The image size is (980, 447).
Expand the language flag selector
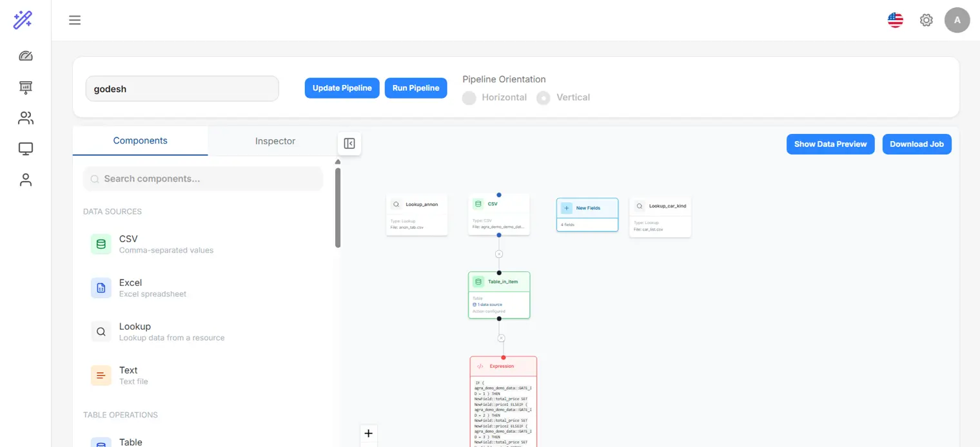pyautogui.click(x=895, y=20)
